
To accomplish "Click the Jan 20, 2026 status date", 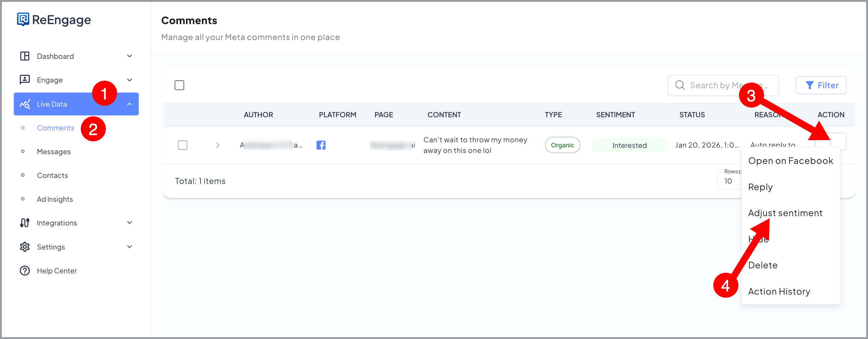I will [x=707, y=145].
